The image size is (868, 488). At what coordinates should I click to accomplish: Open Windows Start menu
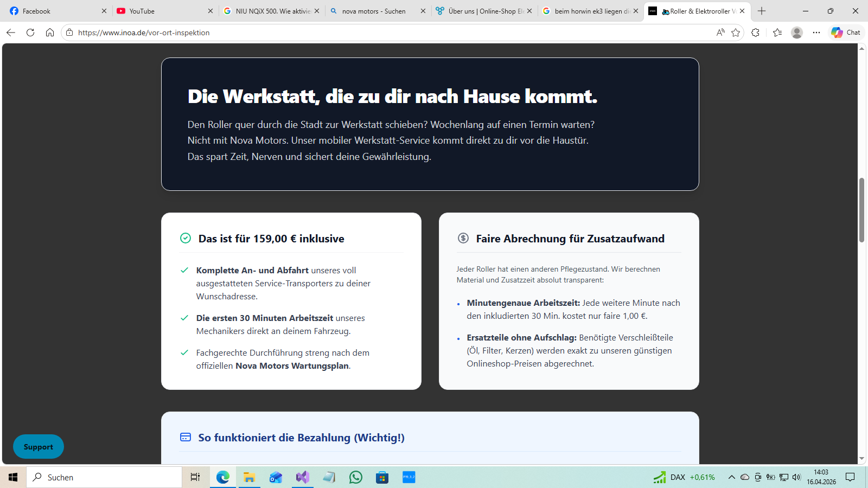[x=13, y=477]
